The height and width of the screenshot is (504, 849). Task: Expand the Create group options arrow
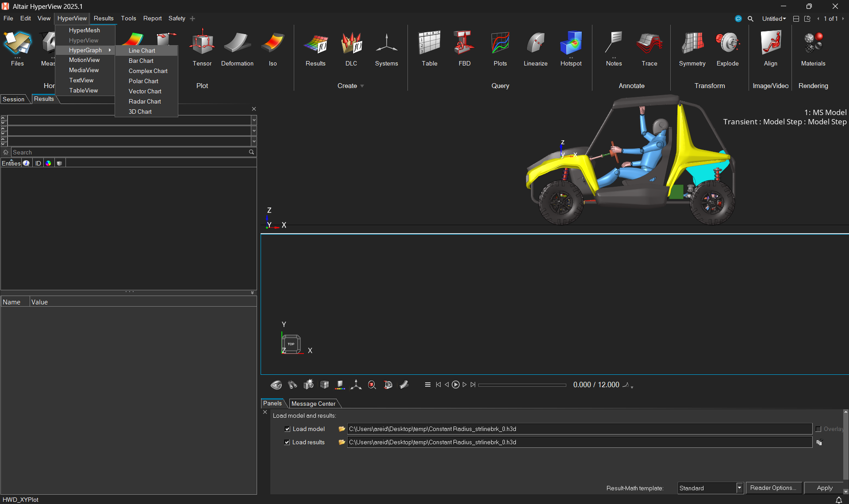click(362, 86)
